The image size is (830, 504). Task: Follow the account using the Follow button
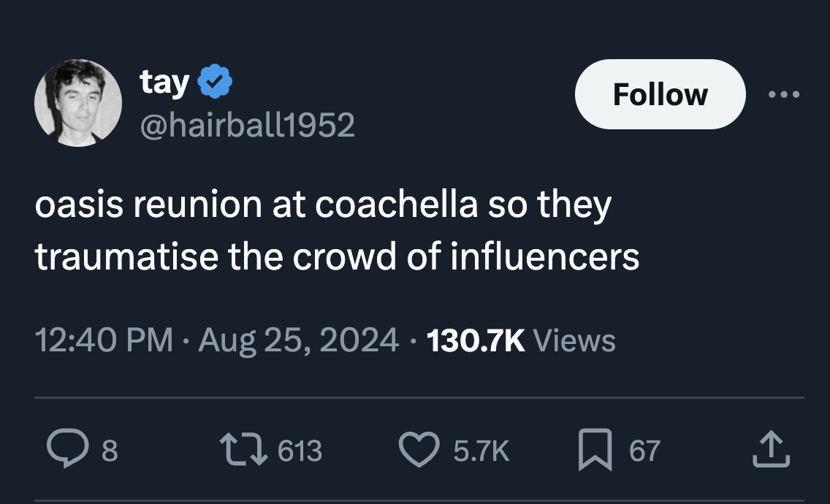tap(659, 93)
